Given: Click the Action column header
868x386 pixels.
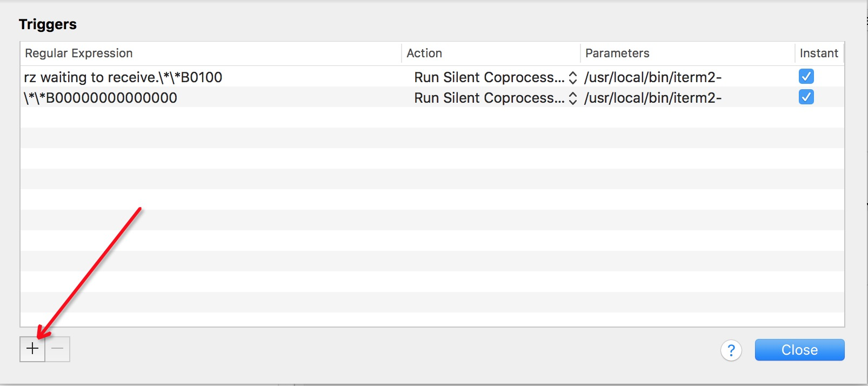Looking at the screenshot, I should pos(424,53).
